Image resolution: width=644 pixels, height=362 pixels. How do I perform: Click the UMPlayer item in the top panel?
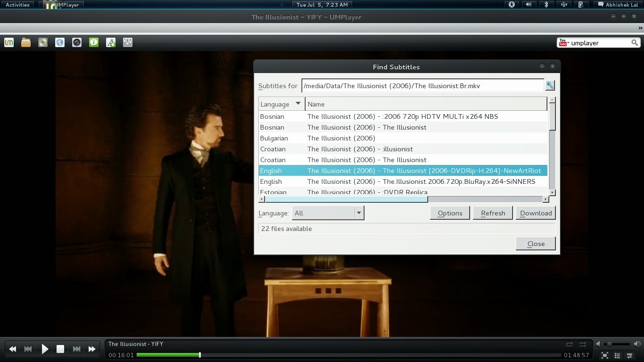click(x=61, y=5)
